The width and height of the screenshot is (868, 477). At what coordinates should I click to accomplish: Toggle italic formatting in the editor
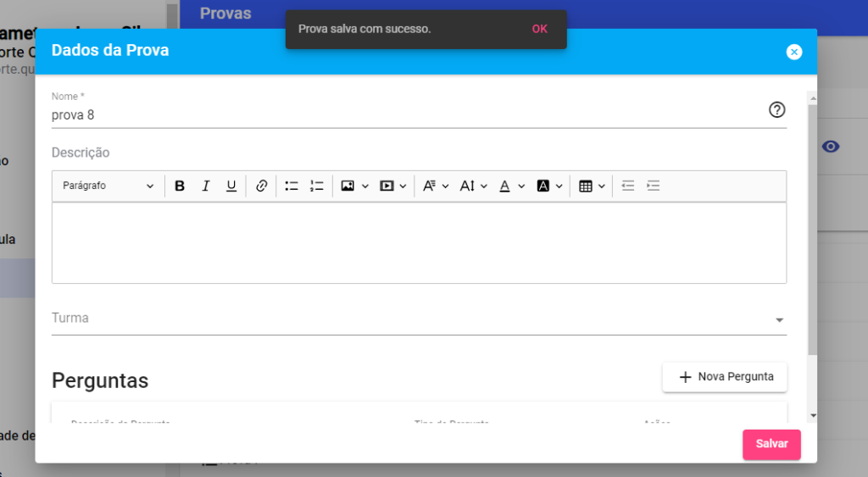pos(205,186)
